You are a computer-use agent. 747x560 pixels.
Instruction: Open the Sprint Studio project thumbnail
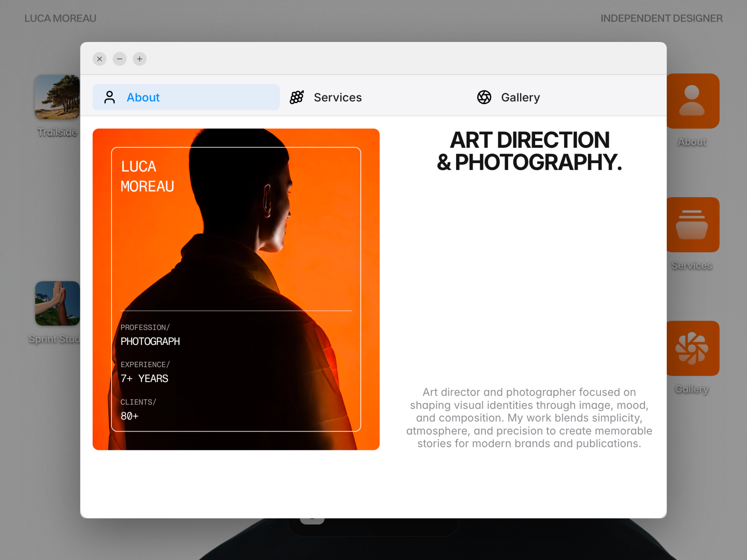[57, 303]
